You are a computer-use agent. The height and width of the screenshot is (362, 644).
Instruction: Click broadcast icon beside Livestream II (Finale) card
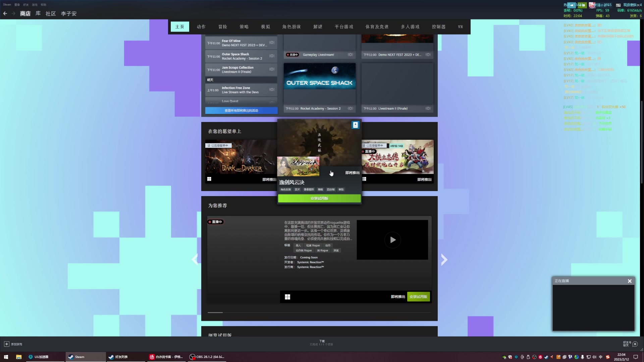pos(428,109)
